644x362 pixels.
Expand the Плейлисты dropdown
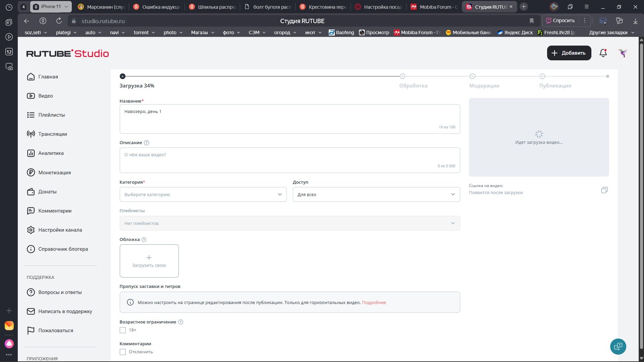click(289, 223)
